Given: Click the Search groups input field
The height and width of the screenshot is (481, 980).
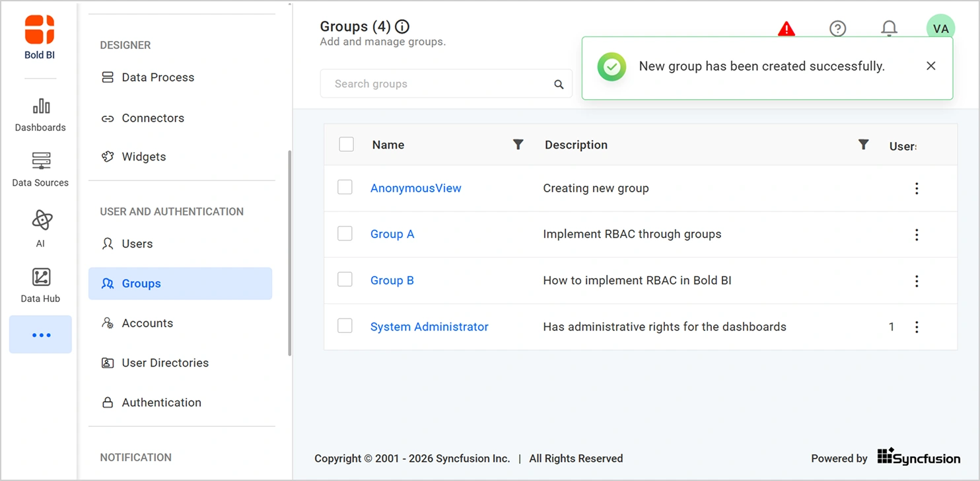Looking at the screenshot, I should pos(446,84).
